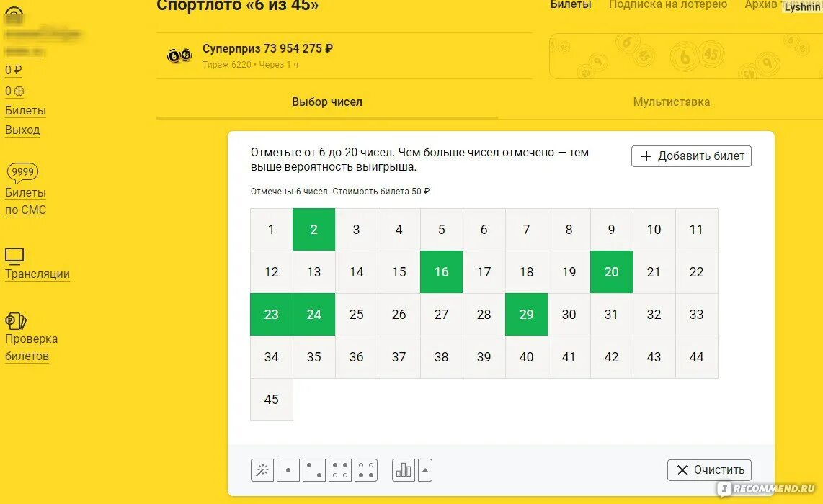Open the bar chart statistics icon
The image size is (823, 504).
tap(404, 470)
